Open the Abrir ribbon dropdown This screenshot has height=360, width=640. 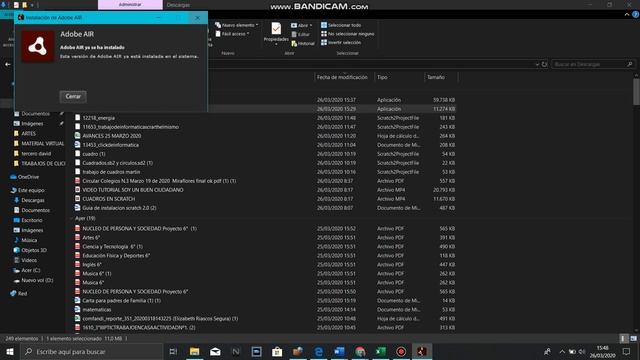click(x=302, y=25)
